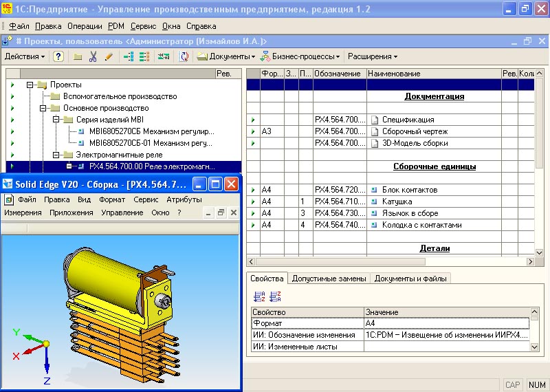
Task: Click the Документация section heading
Action: [434, 96]
